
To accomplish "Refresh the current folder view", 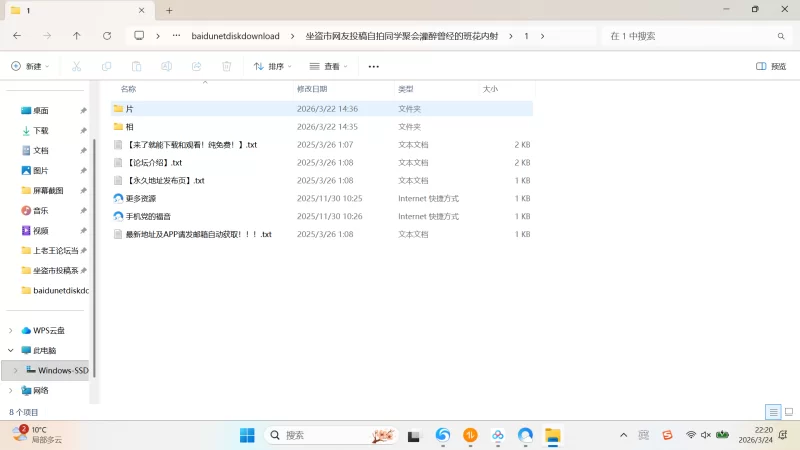I will [107, 35].
